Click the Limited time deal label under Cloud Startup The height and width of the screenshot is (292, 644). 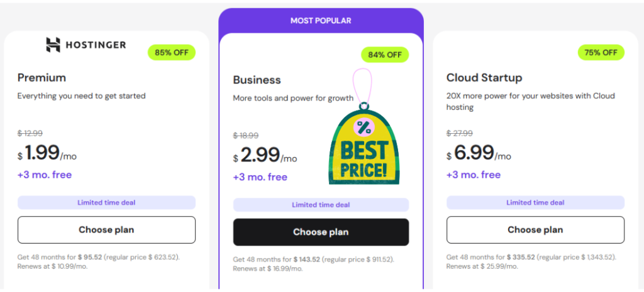[535, 202]
